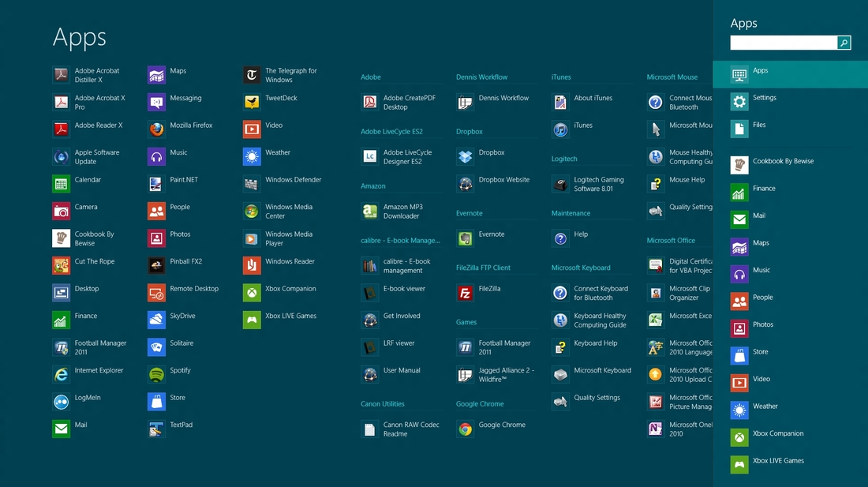Open the TweetDeck icon
The height and width of the screenshot is (487, 868).
[x=251, y=102]
